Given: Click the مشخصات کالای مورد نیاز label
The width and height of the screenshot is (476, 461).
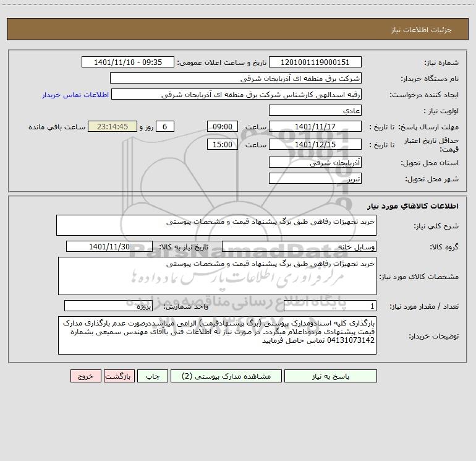Looking at the screenshot, I should [x=419, y=277].
